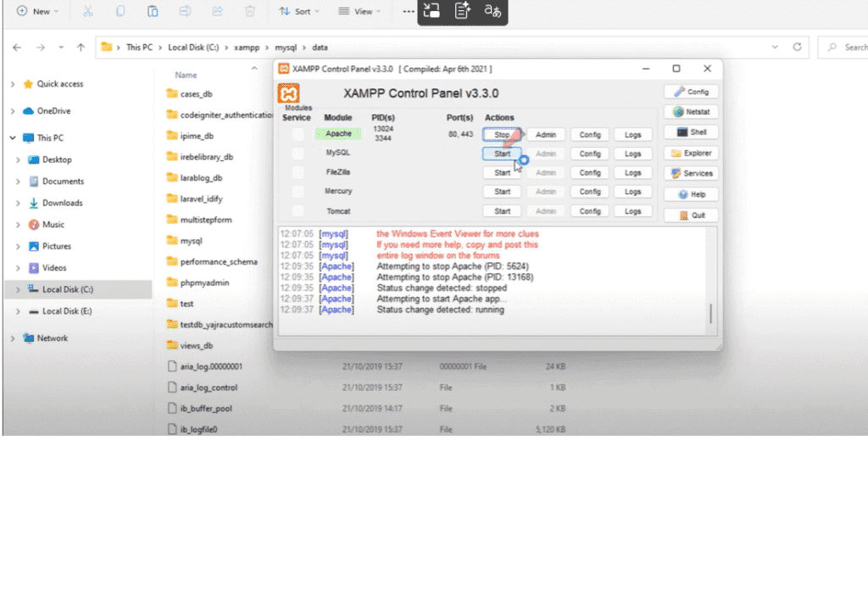Screen dimensions: 868x615
Task: Expand Local Disk (E:) tree node
Action: 18,311
